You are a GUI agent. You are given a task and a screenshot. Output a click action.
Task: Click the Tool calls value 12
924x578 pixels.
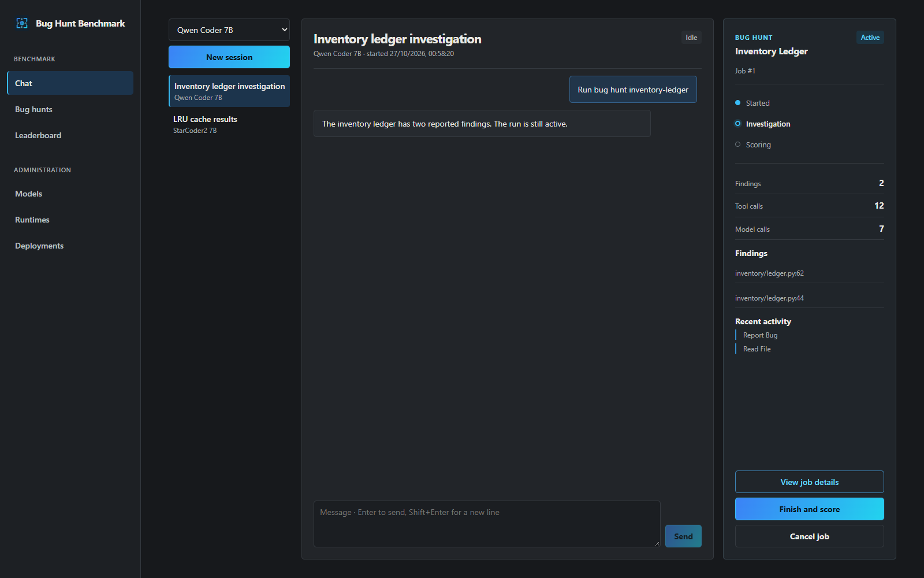coord(879,206)
